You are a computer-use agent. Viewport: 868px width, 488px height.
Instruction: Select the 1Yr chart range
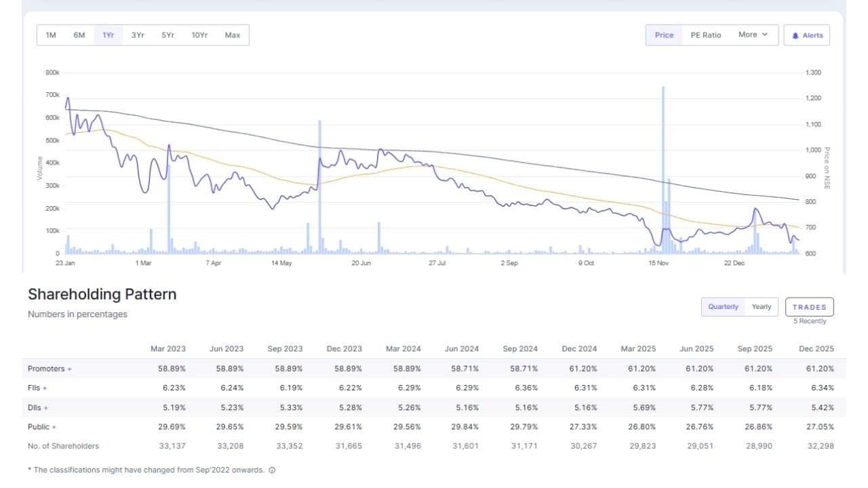pyautogui.click(x=108, y=35)
